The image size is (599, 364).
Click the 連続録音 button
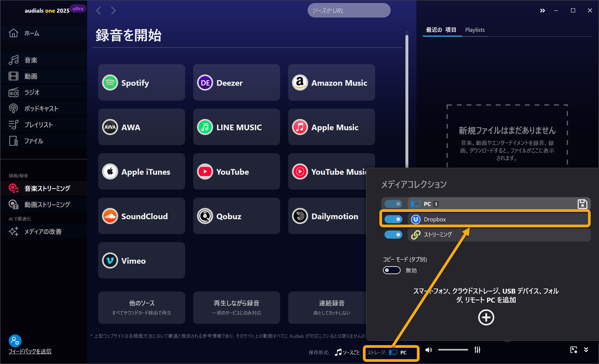click(x=327, y=307)
